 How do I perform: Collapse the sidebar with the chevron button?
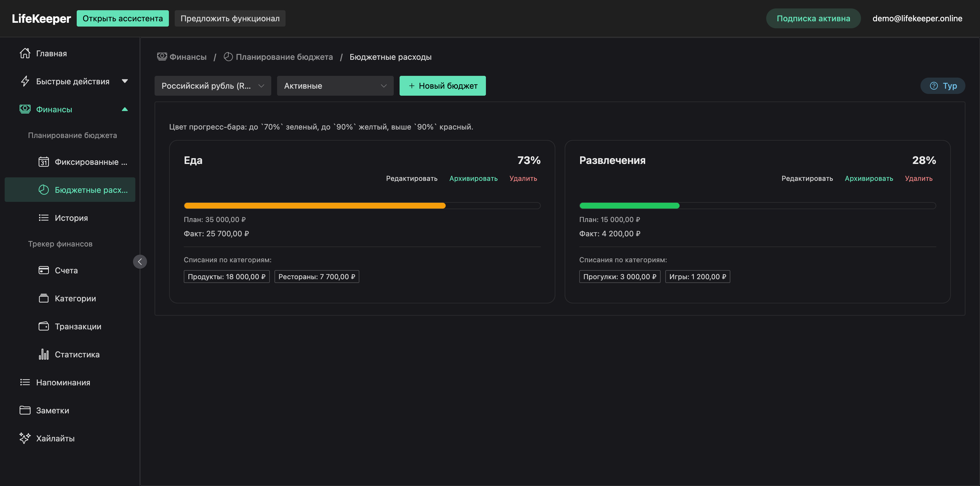140,262
